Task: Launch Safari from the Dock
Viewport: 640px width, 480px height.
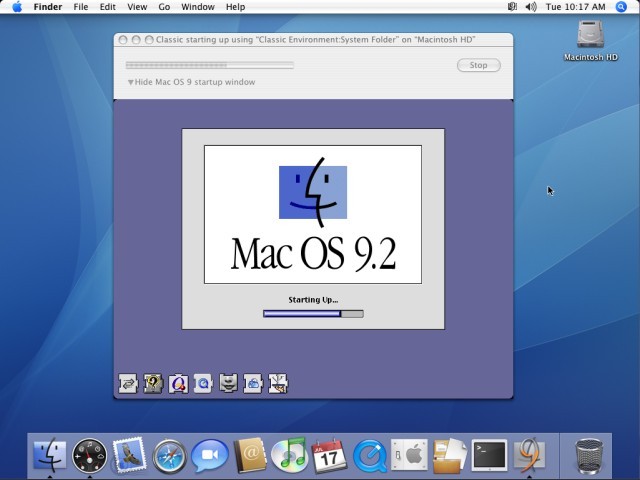Action: tap(169, 456)
